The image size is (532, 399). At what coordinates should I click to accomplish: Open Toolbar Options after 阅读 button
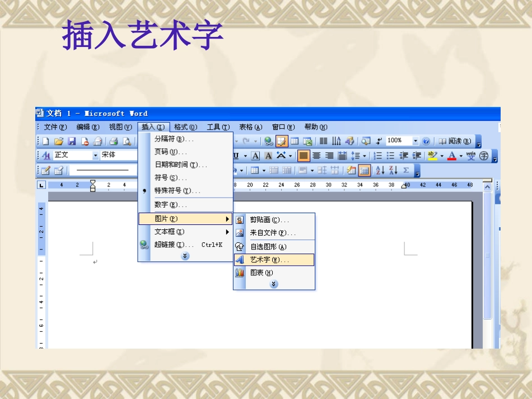pyautogui.click(x=478, y=142)
